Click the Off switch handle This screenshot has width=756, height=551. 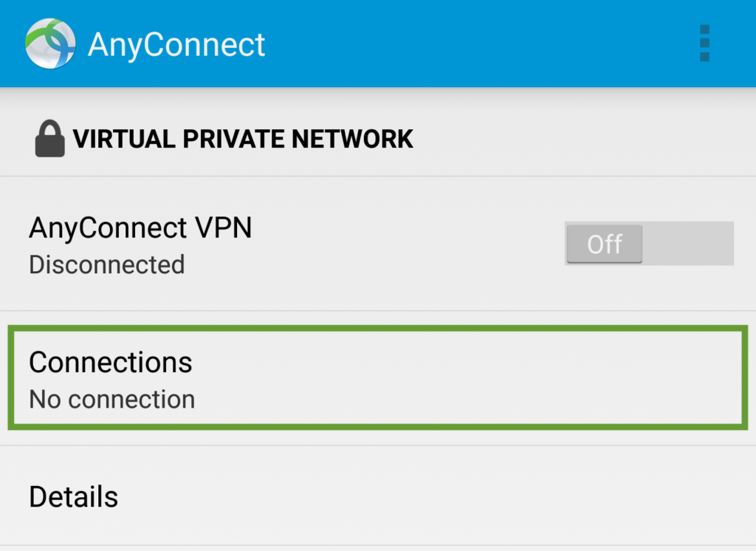coord(605,244)
